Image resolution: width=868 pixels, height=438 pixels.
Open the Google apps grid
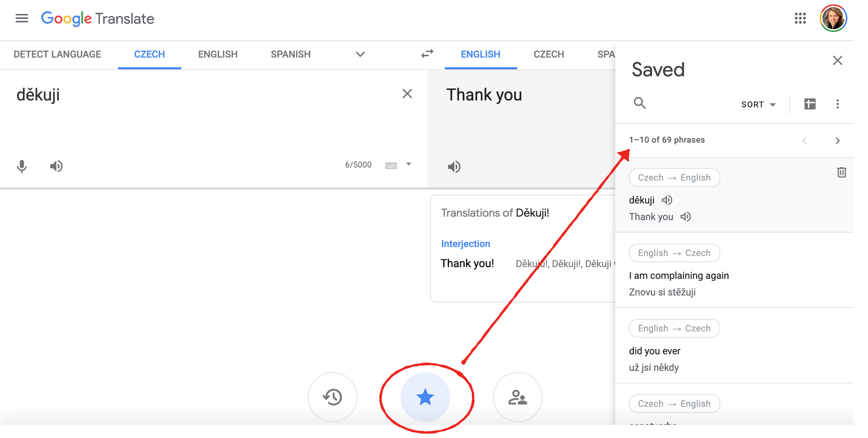(800, 19)
